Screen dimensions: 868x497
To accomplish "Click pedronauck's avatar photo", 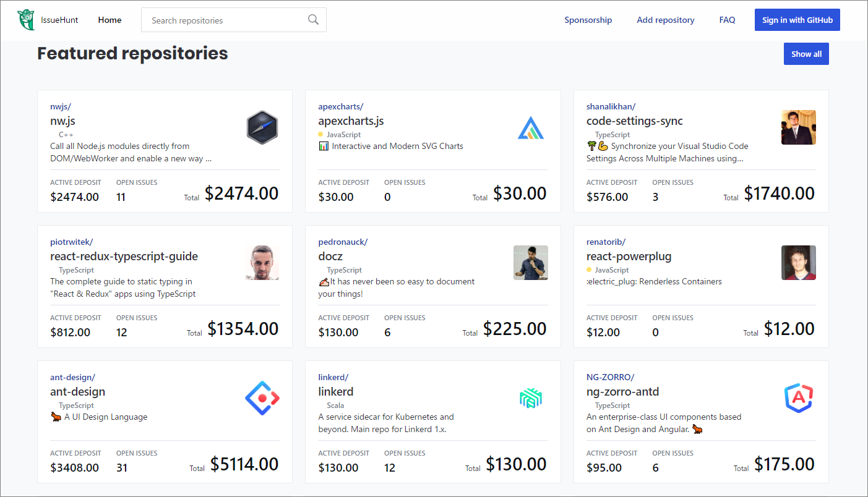I will coord(531,263).
